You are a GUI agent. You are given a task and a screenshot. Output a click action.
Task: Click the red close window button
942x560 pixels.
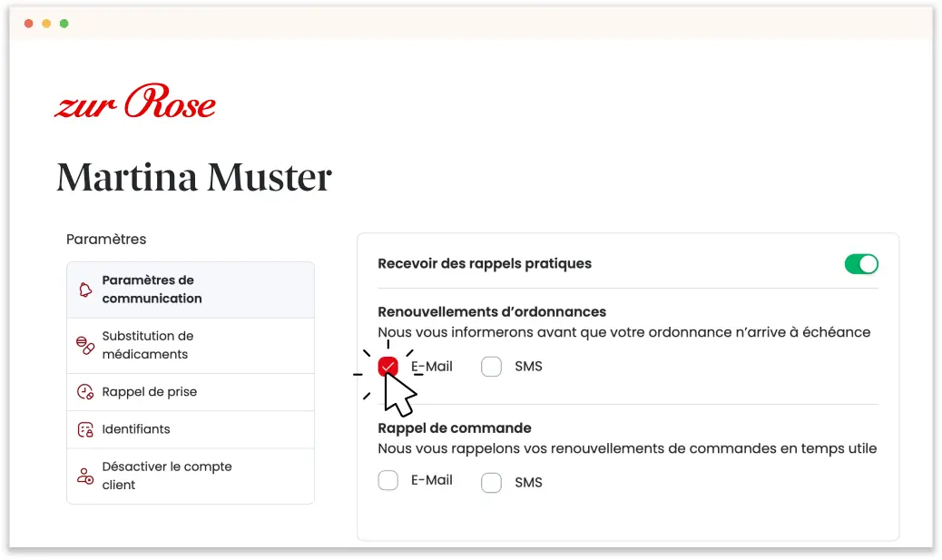tap(28, 24)
